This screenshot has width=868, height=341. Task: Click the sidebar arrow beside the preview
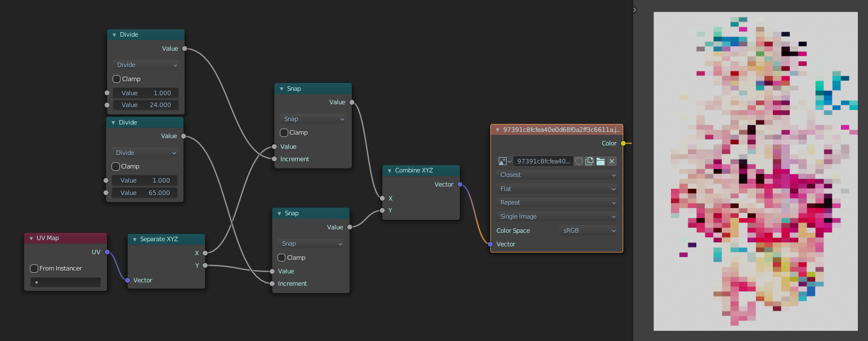click(x=634, y=10)
